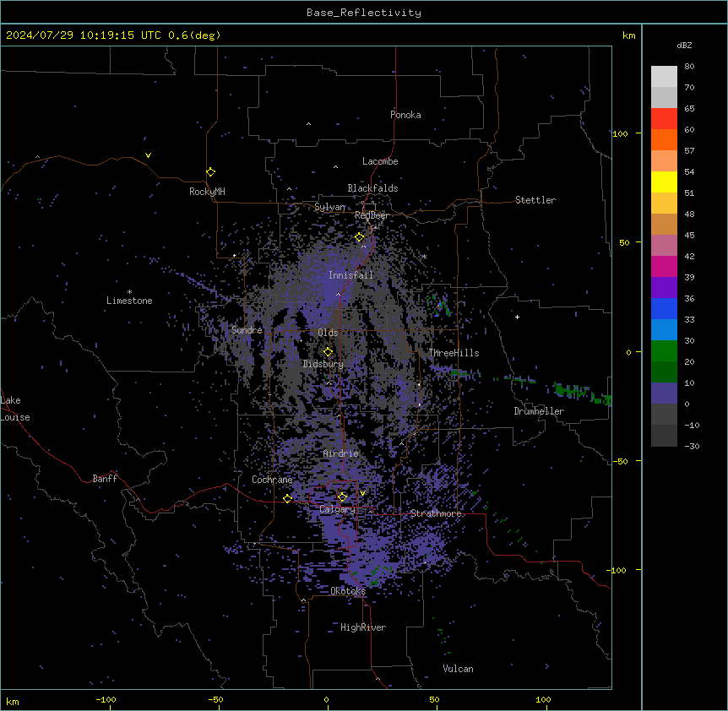Viewport: 728px width, 711px height.
Task: Click the ThreeHills label
Action: pyautogui.click(x=454, y=353)
